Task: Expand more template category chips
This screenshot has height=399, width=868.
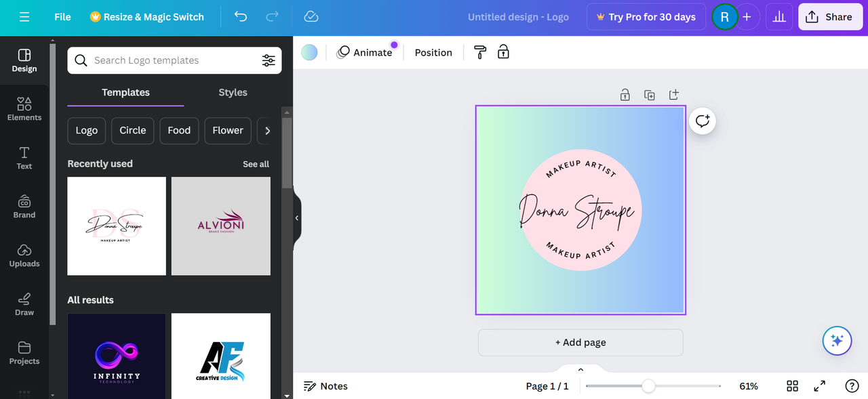Action: point(267,130)
